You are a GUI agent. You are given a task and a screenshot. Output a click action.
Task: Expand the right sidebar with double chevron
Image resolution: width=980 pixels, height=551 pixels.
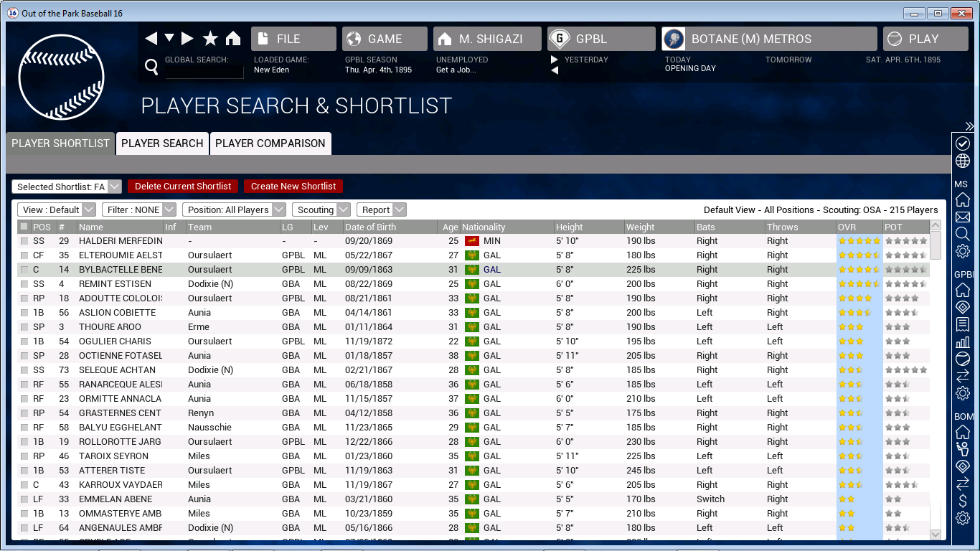(969, 126)
